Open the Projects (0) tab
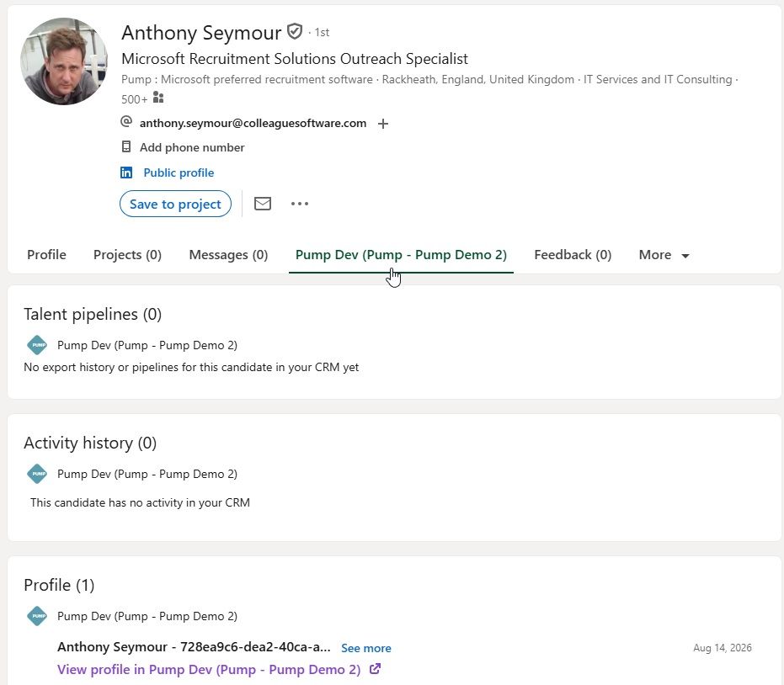The width and height of the screenshot is (784, 685). [127, 255]
